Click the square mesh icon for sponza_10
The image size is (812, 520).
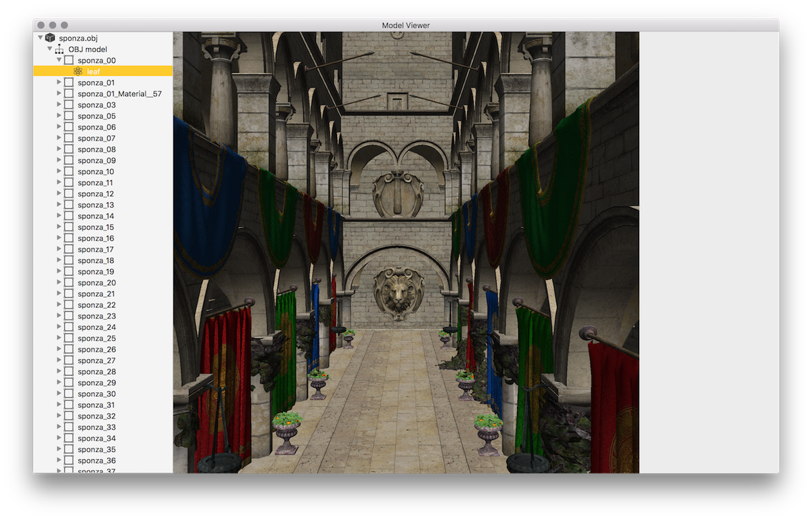[x=68, y=172]
